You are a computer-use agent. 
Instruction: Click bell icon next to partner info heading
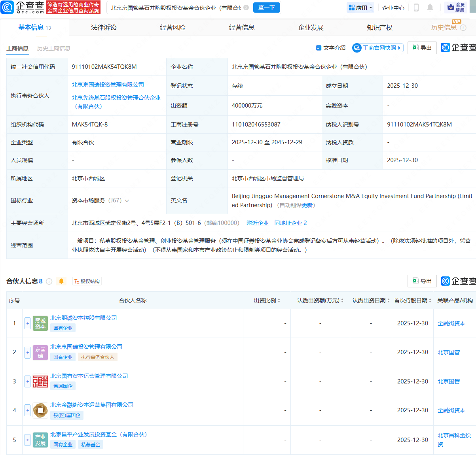click(61, 281)
